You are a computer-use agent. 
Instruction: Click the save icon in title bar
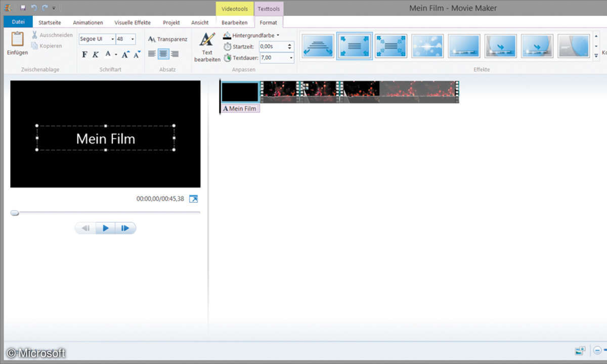point(23,8)
